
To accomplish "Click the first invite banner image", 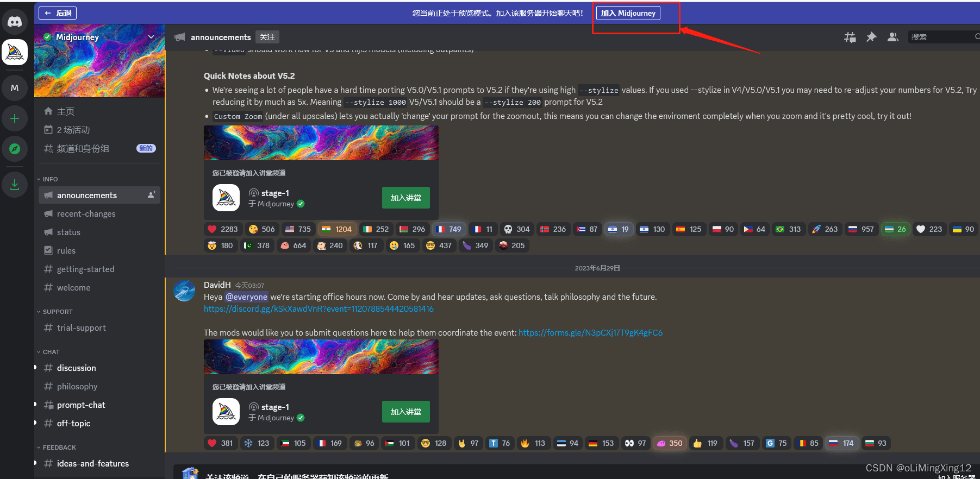I will coord(321,143).
